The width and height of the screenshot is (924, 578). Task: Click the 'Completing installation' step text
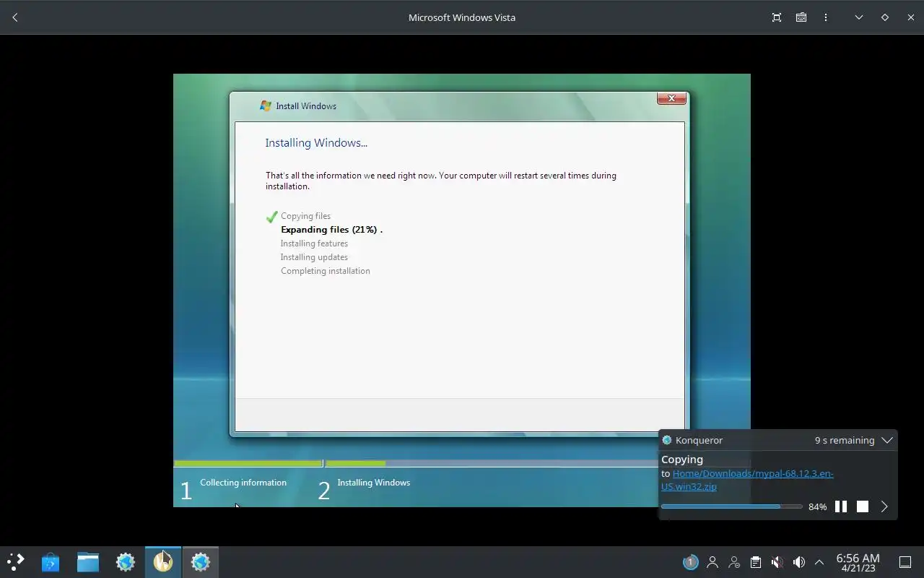[325, 271]
